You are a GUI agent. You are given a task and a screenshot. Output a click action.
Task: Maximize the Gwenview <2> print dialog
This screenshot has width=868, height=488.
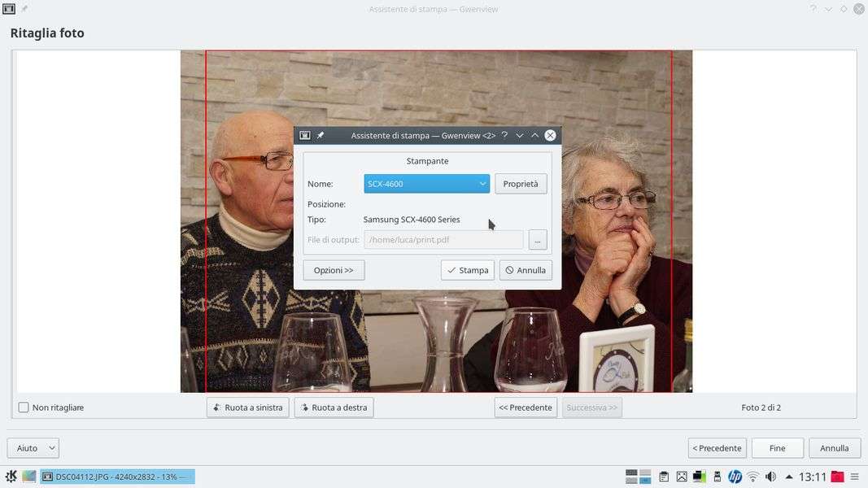pyautogui.click(x=534, y=136)
